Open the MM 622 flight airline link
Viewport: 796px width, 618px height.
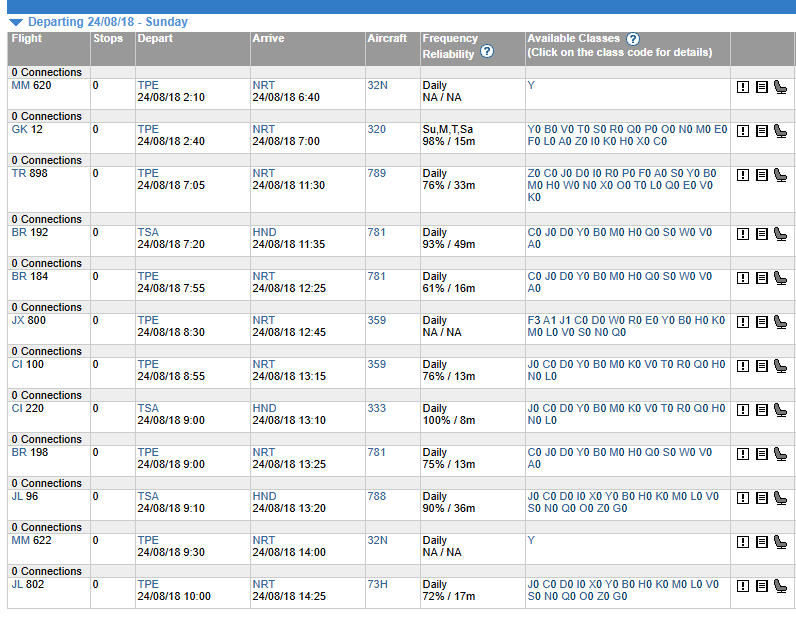[20, 540]
